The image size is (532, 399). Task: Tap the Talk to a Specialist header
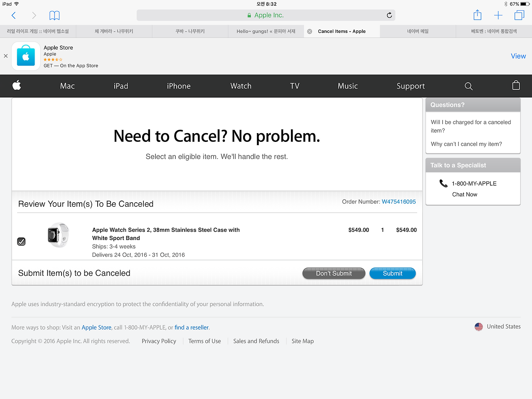(473, 165)
